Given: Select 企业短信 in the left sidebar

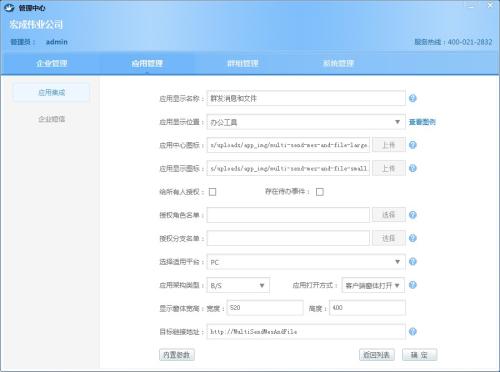Looking at the screenshot, I should (x=51, y=119).
